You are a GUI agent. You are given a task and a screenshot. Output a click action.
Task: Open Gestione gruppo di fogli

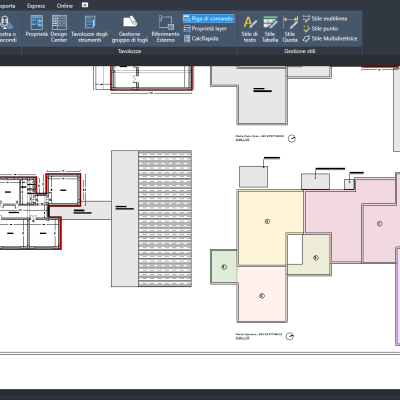click(130, 29)
